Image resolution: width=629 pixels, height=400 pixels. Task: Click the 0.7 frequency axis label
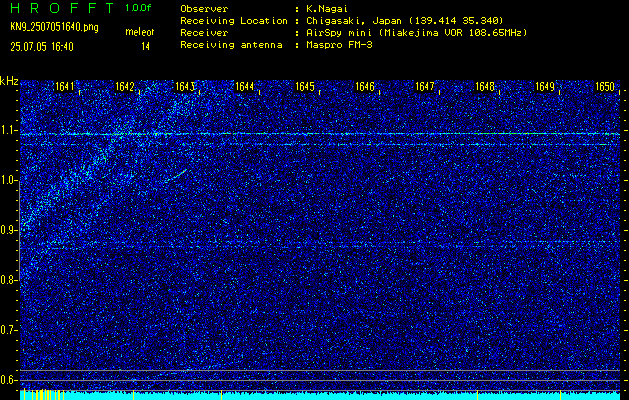tap(9, 330)
